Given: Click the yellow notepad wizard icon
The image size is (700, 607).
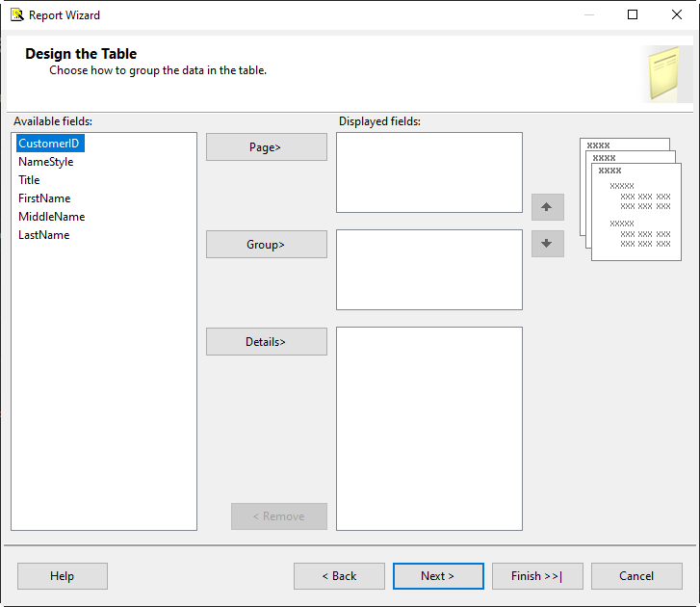Looking at the screenshot, I should pyautogui.click(x=665, y=73).
